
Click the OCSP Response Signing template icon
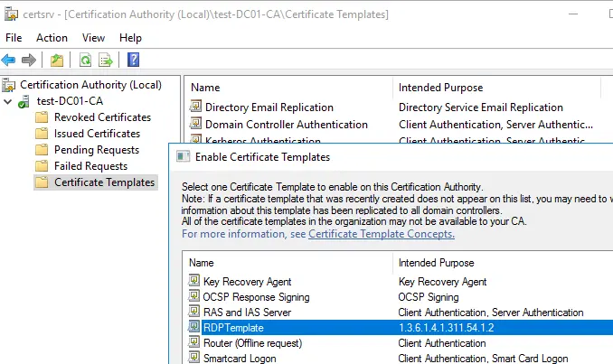click(193, 296)
